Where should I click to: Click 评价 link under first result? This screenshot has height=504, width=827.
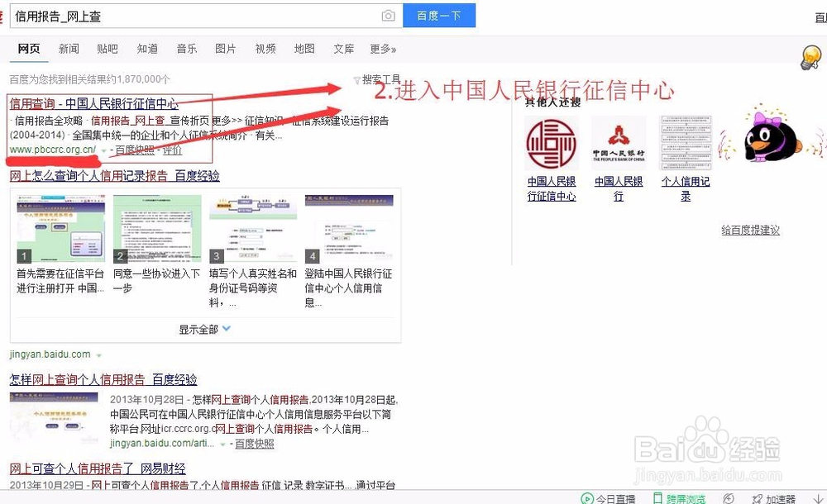[x=173, y=150]
